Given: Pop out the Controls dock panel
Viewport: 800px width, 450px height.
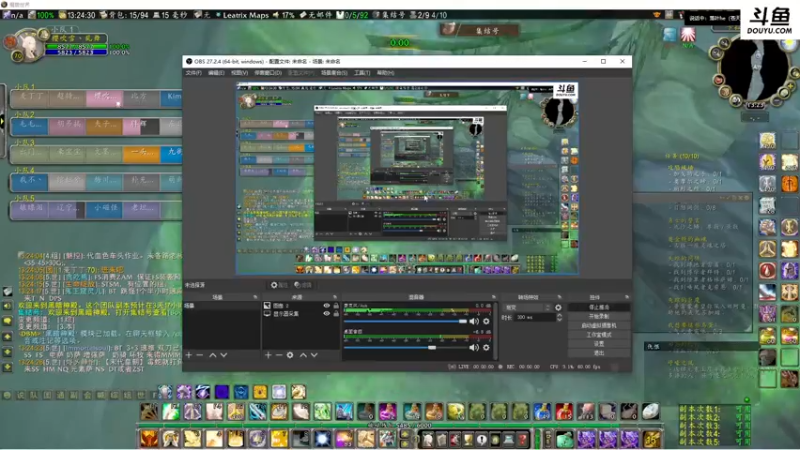Looking at the screenshot, I should click(627, 297).
